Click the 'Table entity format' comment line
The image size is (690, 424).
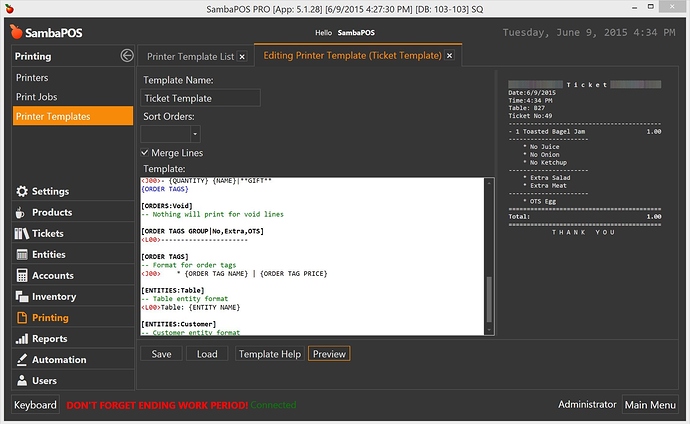tap(185, 299)
